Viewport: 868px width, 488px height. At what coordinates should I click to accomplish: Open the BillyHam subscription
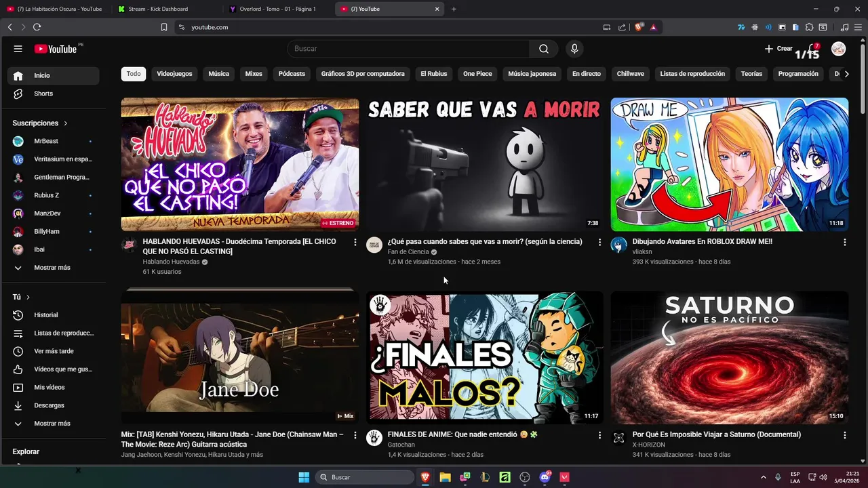54,231
